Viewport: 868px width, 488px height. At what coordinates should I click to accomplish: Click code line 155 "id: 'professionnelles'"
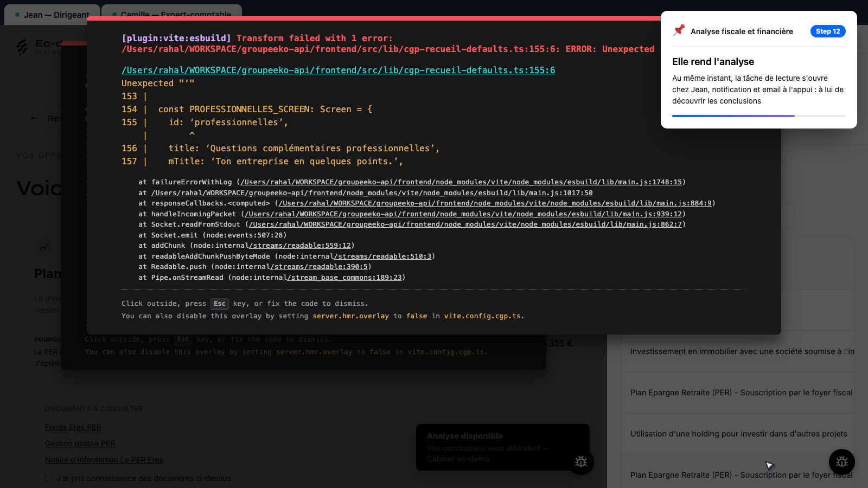coord(205,122)
